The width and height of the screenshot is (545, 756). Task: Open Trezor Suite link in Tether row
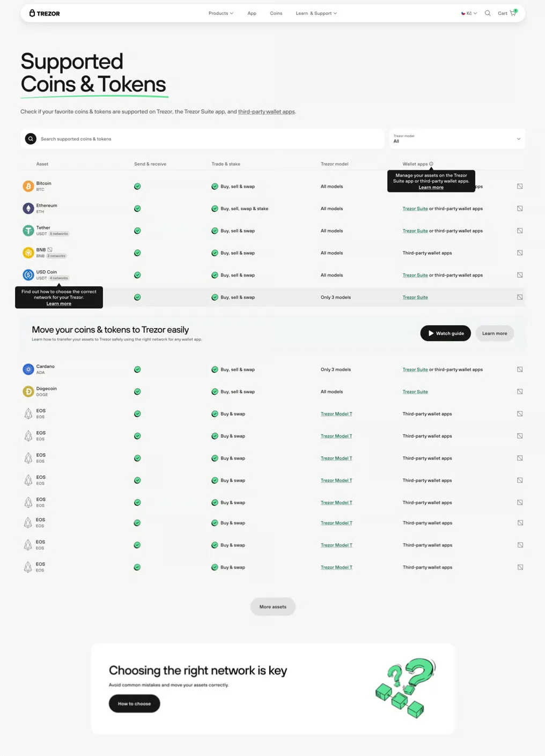[415, 231]
